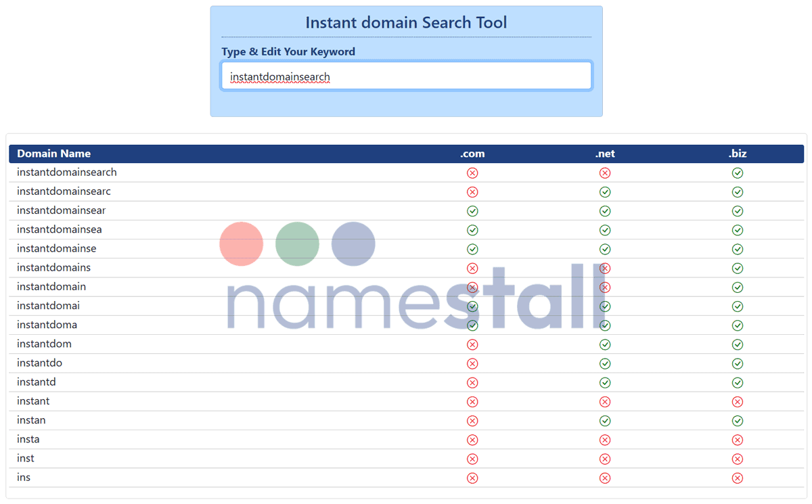
Task: Click the green .com check for instantdomainsear
Action: pyautogui.click(x=472, y=210)
